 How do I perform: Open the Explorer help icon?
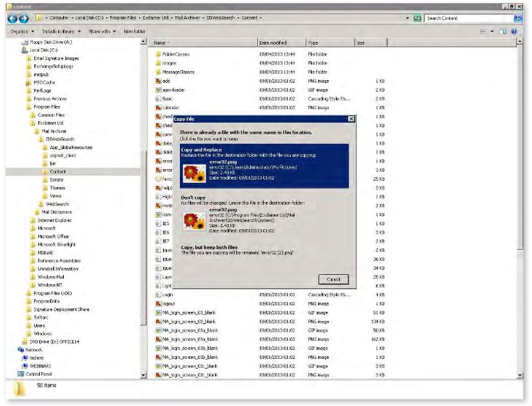[x=514, y=32]
